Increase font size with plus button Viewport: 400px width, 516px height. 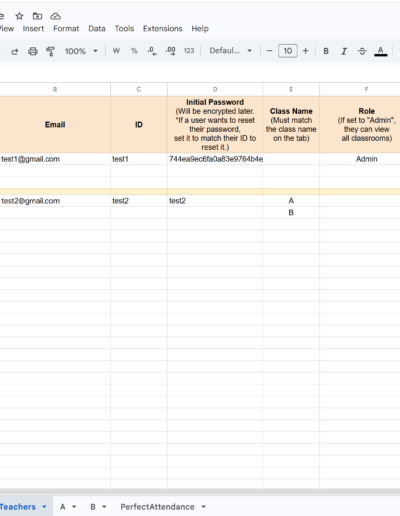click(305, 51)
